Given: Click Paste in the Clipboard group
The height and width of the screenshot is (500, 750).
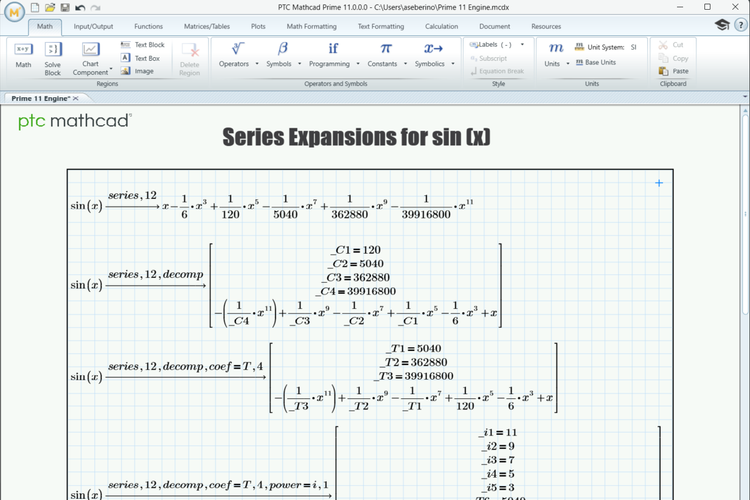Looking at the screenshot, I should pos(674,71).
